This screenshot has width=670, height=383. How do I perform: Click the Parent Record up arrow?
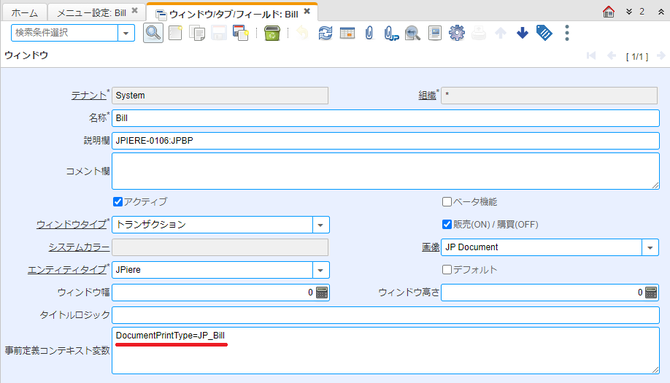(500, 33)
